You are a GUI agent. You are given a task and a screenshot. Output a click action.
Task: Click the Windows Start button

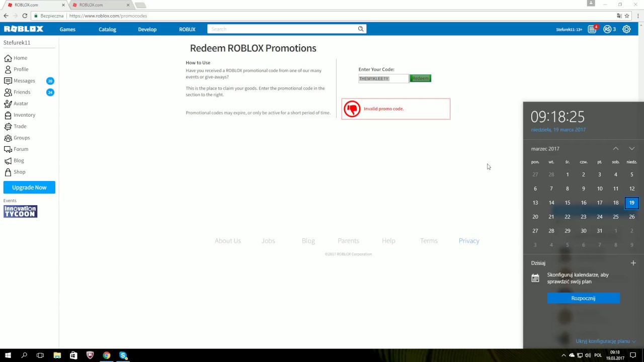pyautogui.click(x=8, y=355)
